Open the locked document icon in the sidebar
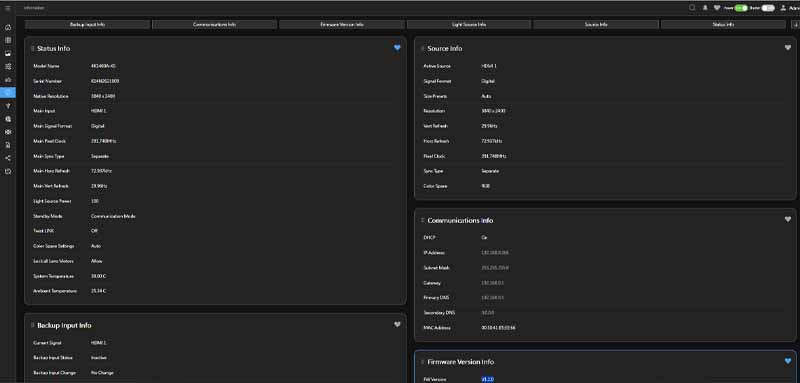Viewport: 800px width, 383px height. (8, 145)
